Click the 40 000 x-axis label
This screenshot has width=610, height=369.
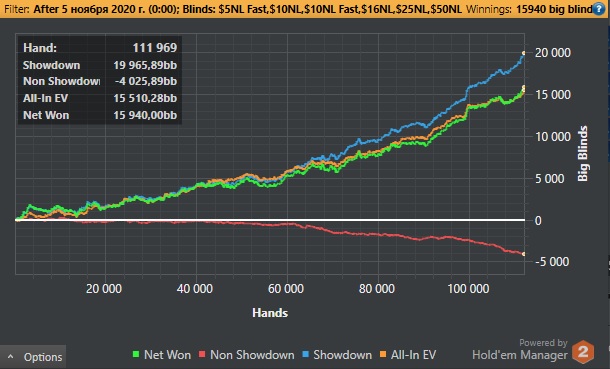point(195,289)
